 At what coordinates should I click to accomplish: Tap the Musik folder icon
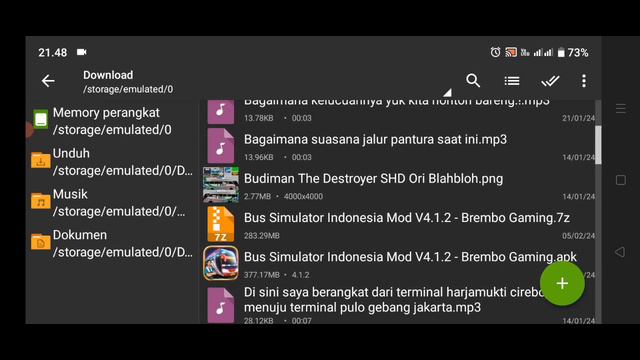tap(40, 201)
